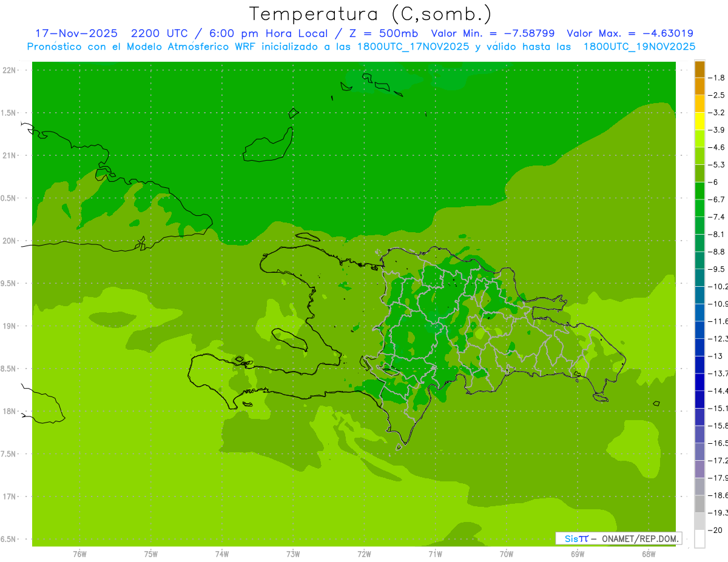728x562 pixels.
Task: Click the -4.6 color scale label
Action: click(716, 147)
